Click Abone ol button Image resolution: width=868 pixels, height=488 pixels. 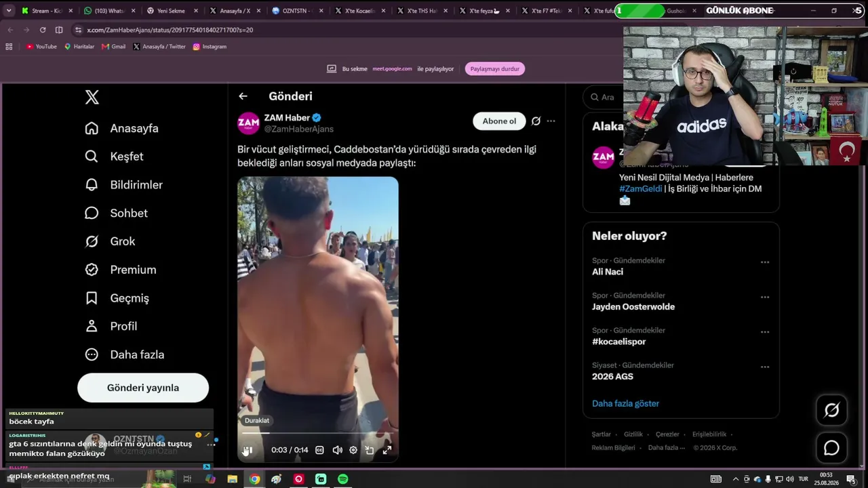click(x=499, y=121)
